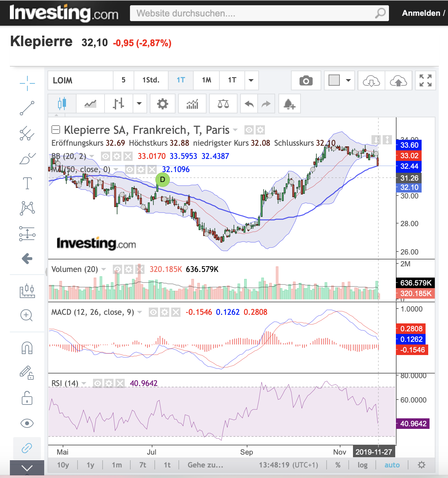
Task: Collapse the sidebar with the bottom chevron
Action: tap(27, 468)
